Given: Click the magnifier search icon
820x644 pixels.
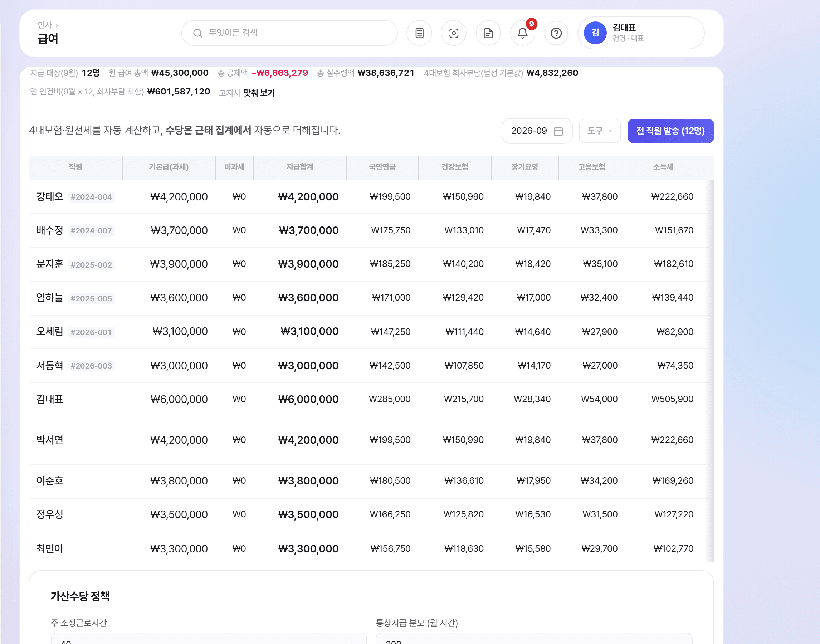Looking at the screenshot, I should [x=197, y=33].
